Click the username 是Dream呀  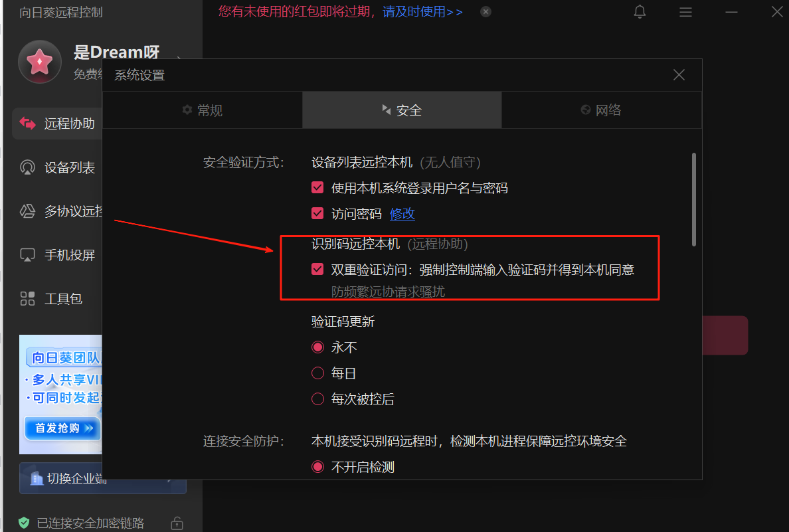point(117,52)
